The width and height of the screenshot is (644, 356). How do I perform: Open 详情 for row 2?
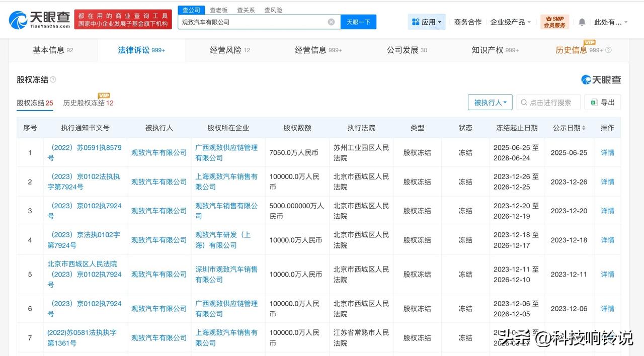(607, 182)
